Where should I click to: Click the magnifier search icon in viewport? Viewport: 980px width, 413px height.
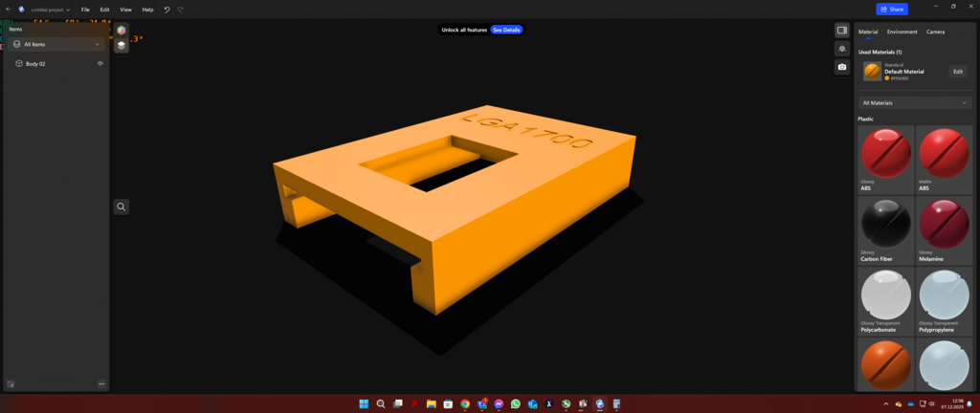[122, 206]
